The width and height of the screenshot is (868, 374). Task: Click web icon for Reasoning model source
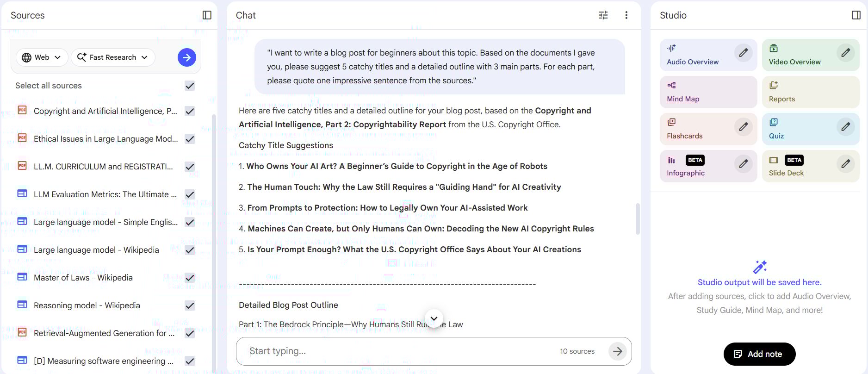tap(22, 305)
